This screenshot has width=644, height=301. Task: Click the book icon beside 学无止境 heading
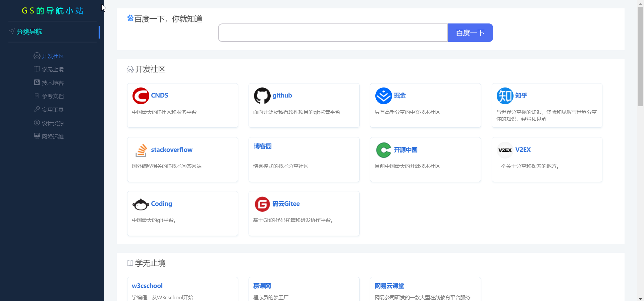[130, 263]
